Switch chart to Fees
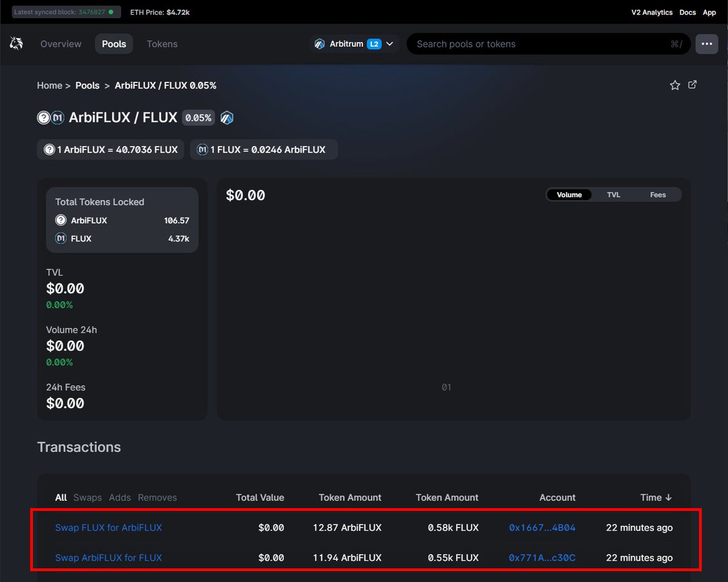 point(658,195)
